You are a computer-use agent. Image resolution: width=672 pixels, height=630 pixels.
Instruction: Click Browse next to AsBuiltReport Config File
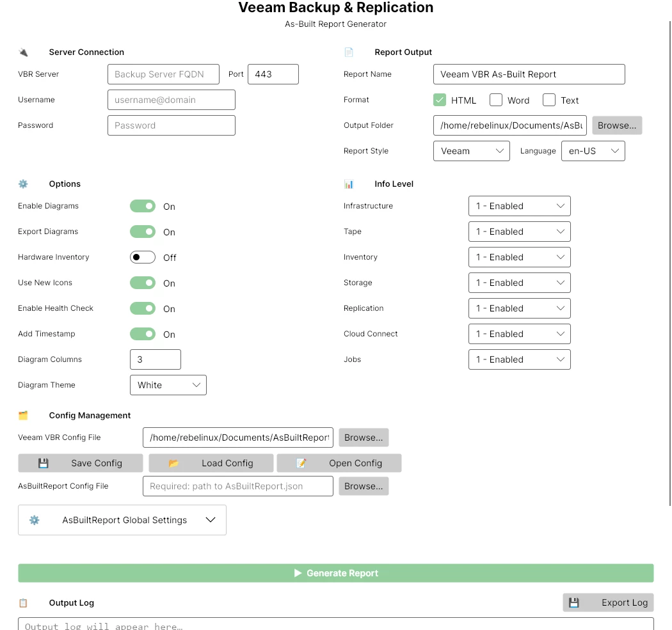(x=364, y=487)
